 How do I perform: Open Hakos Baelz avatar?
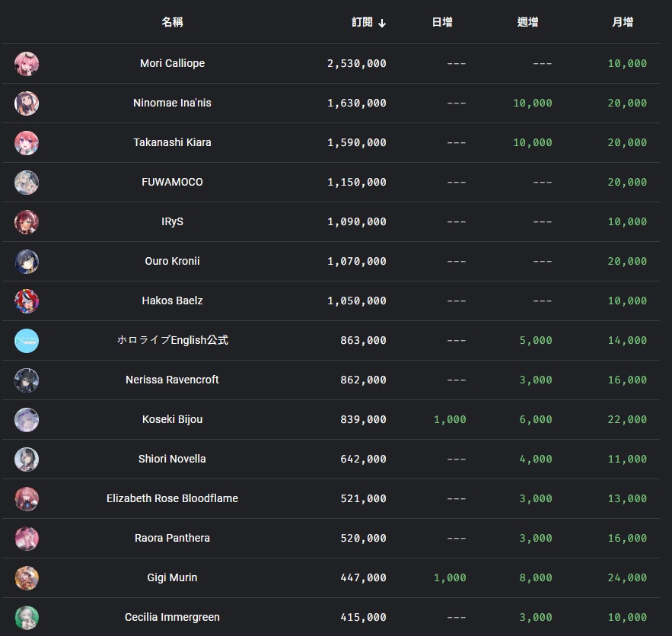pyautogui.click(x=27, y=301)
